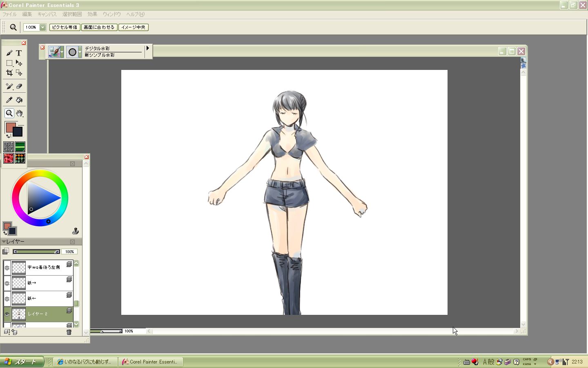This screenshot has height=368, width=588.
Task: Click the Corel Painter Essenti.. taskbar button
Action: [151, 362]
